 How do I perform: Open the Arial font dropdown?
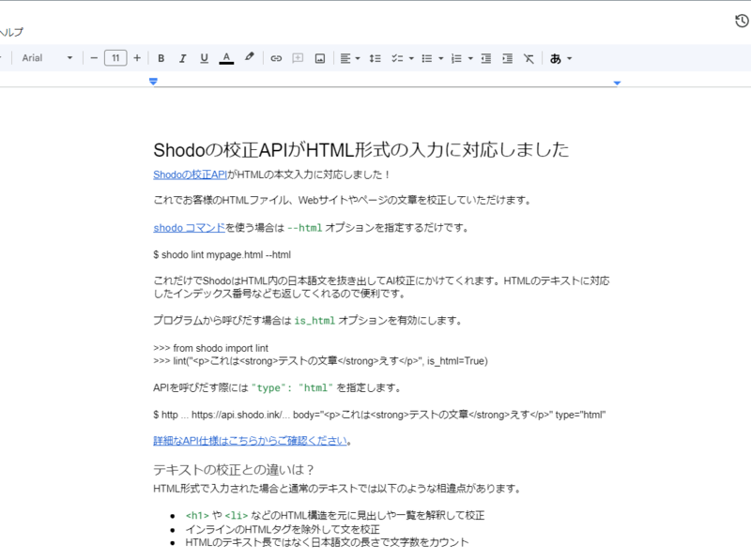click(47, 58)
